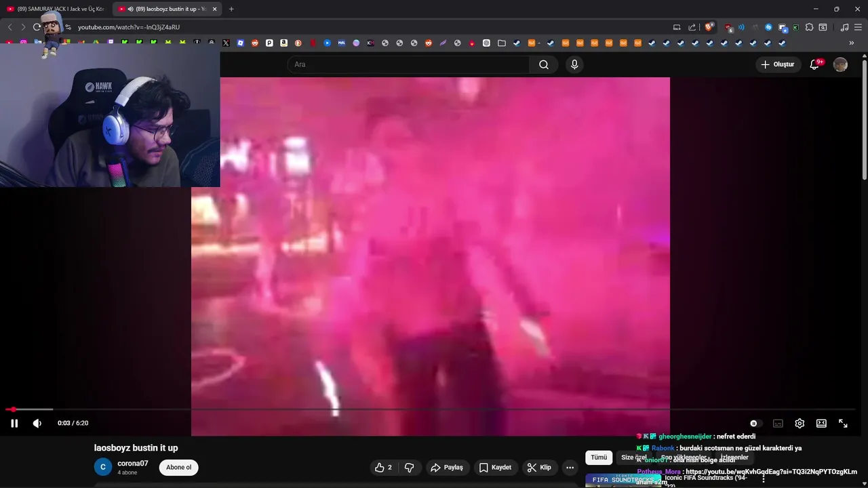The image size is (868, 488).
Task: Click the laosboyz bustin it up title
Action: pos(136,448)
